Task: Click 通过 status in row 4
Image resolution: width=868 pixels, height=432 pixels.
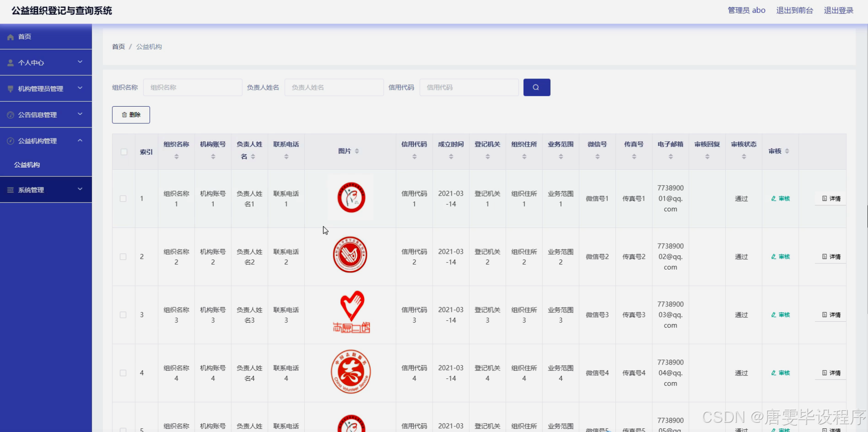Action: [741, 373]
